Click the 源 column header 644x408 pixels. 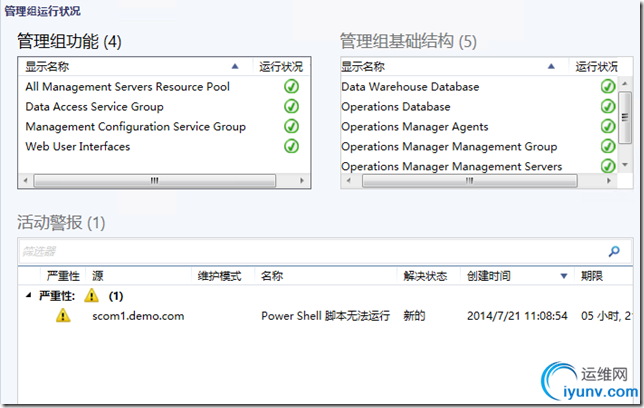coord(98,276)
